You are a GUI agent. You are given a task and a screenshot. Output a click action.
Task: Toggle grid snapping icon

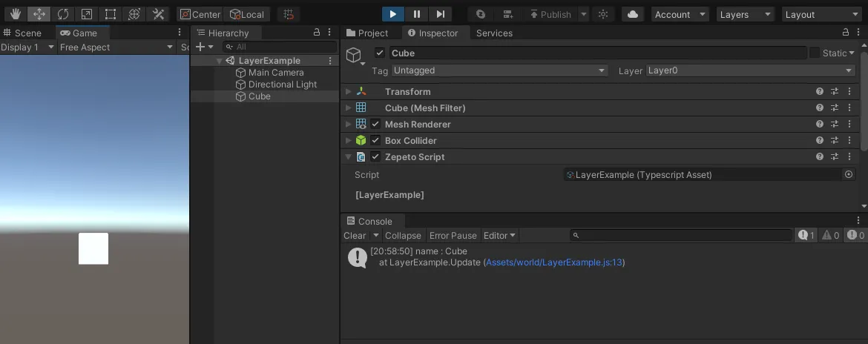[289, 14]
